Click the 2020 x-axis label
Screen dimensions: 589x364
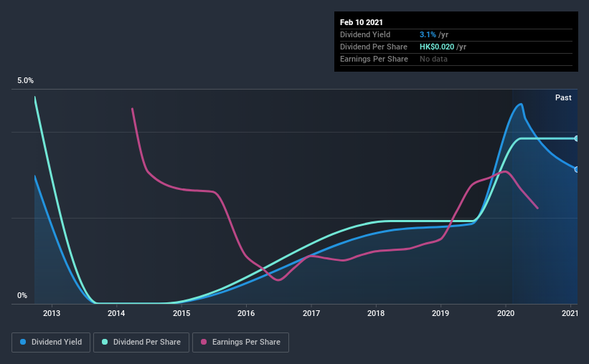(x=506, y=313)
